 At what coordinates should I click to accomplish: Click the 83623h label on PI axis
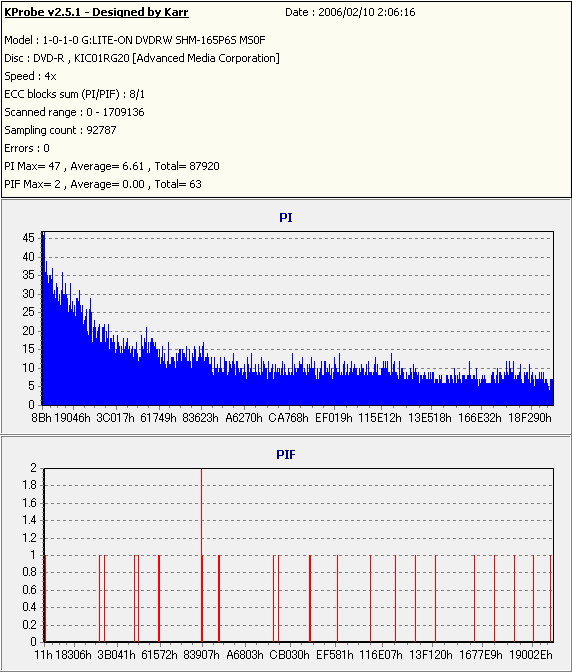point(201,418)
